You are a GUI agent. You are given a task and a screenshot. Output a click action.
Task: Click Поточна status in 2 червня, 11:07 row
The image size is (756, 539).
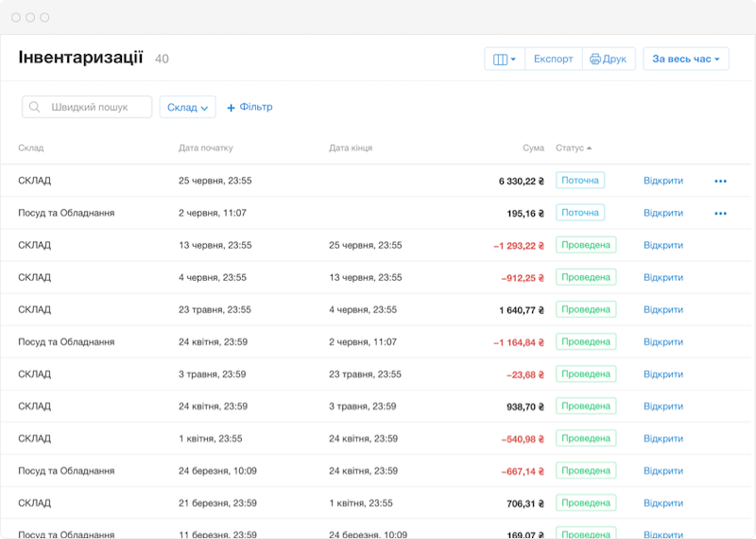pos(580,213)
